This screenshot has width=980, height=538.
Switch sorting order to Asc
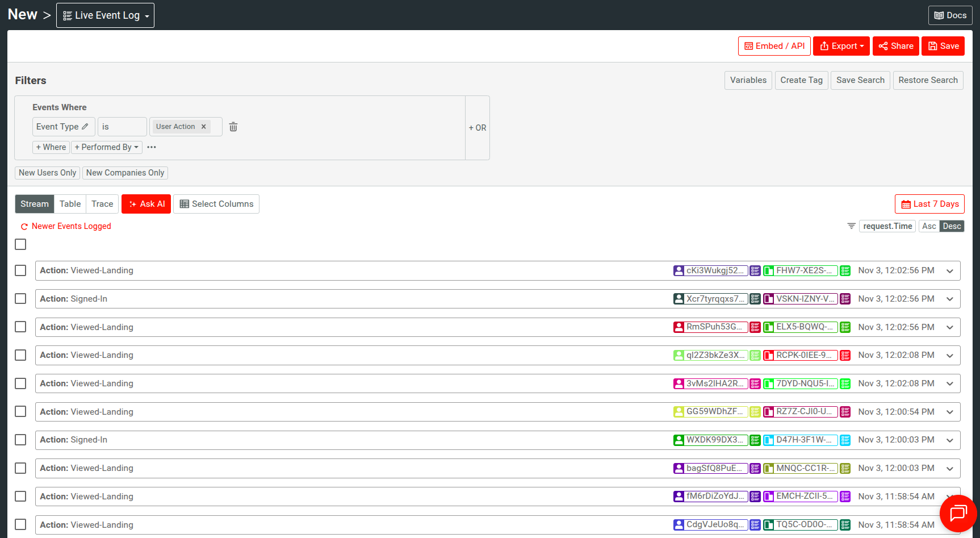click(929, 226)
